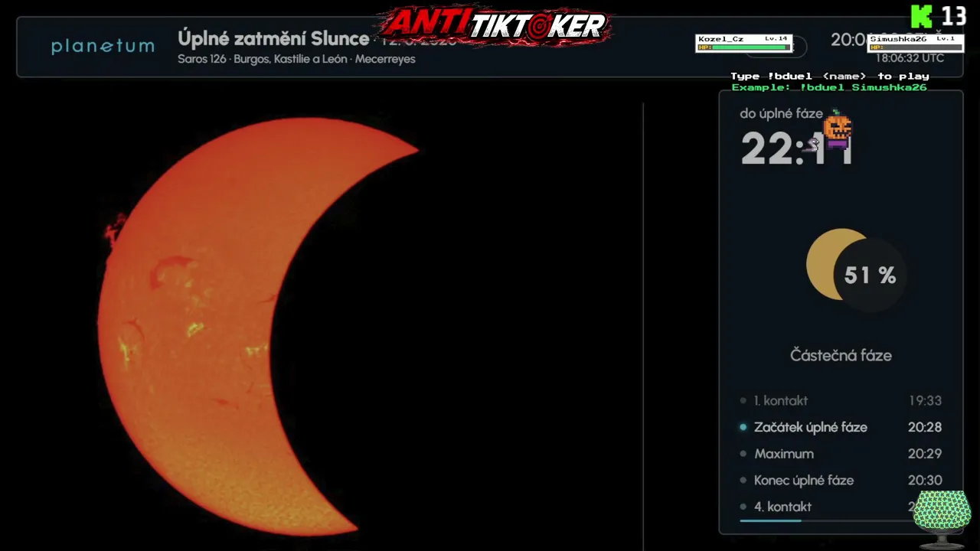Select the 4. kontakt row label
This screenshot has width=980, height=551.
coord(782,507)
